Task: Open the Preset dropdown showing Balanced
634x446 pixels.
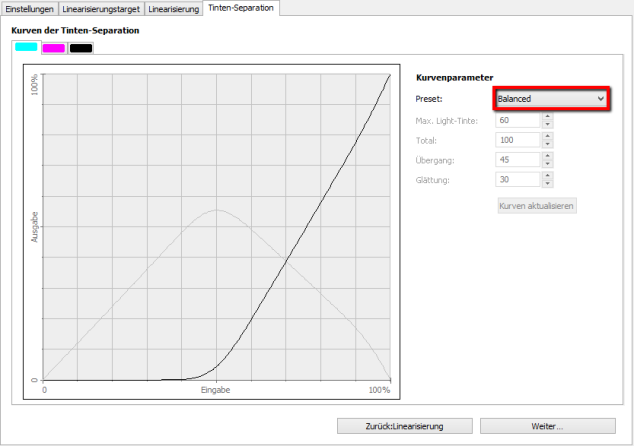Action: [552, 99]
